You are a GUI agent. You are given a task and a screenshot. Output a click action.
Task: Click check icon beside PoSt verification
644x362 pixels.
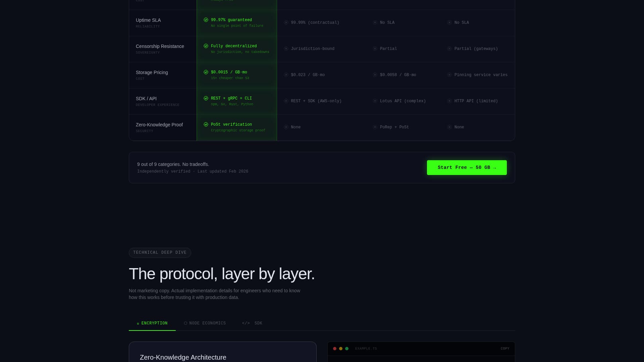tap(206, 124)
